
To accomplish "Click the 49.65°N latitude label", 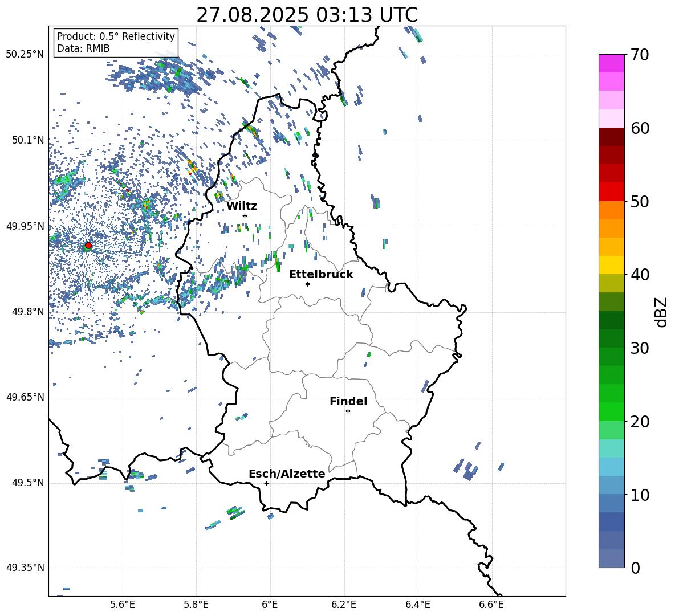I will coord(25,397).
